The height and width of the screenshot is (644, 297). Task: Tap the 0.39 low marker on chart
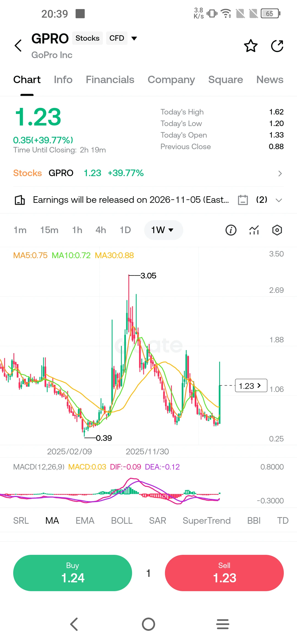pos(104,438)
